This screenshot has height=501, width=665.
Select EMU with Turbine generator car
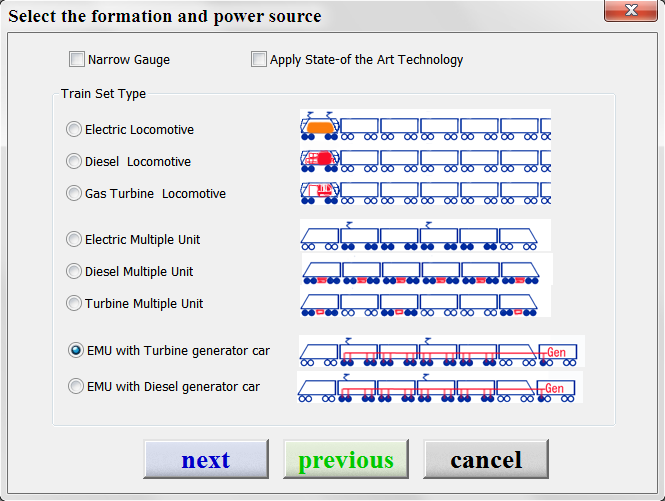click(x=76, y=350)
